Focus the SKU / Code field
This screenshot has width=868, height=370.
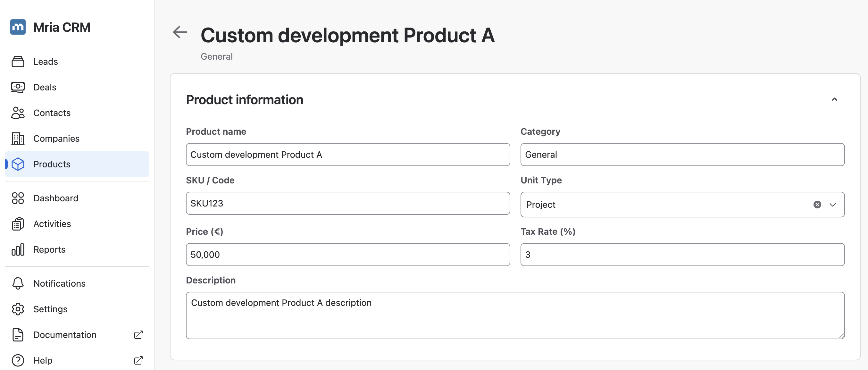[x=348, y=203]
